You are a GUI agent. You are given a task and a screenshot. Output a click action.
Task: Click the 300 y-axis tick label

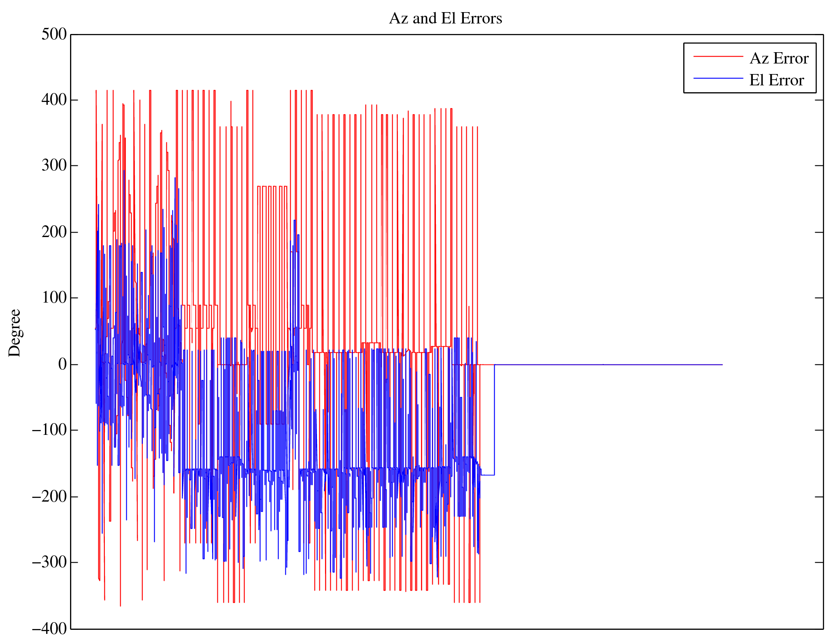tap(54, 165)
